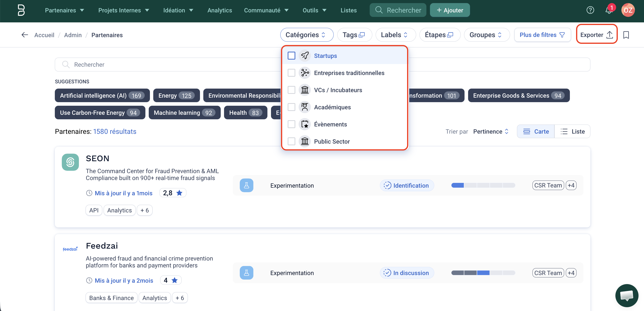Open the Groupes filter dropdown

487,35
